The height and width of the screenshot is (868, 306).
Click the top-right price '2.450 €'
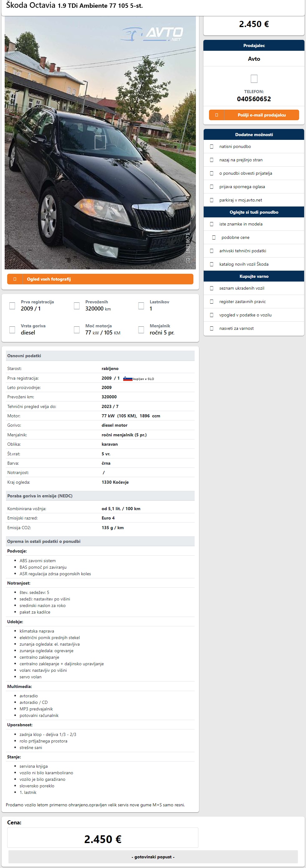click(254, 24)
